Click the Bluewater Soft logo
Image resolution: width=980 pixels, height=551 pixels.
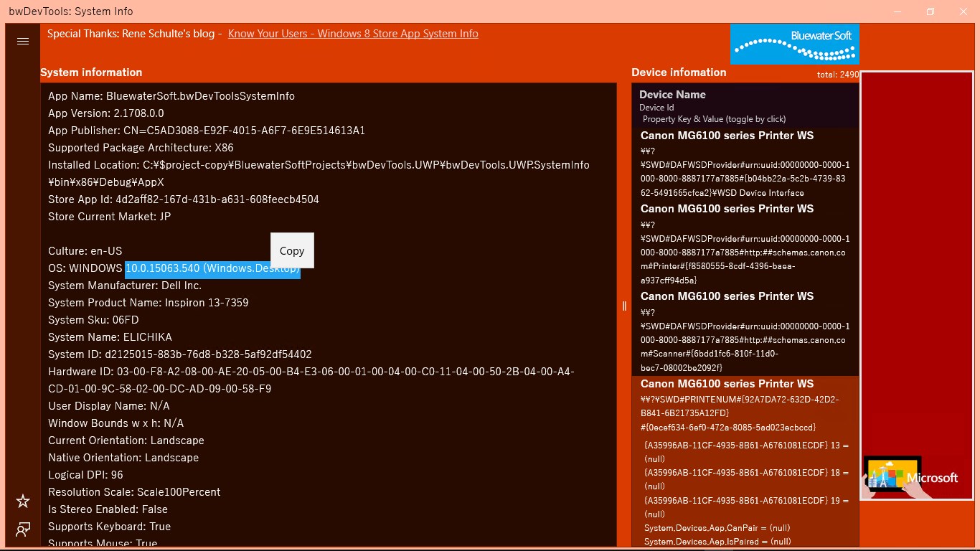(x=795, y=44)
